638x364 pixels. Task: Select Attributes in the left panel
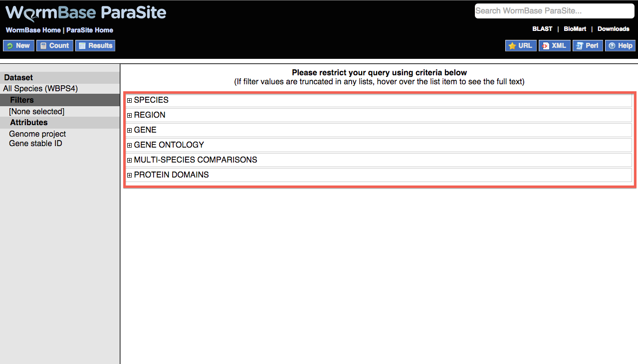(29, 123)
